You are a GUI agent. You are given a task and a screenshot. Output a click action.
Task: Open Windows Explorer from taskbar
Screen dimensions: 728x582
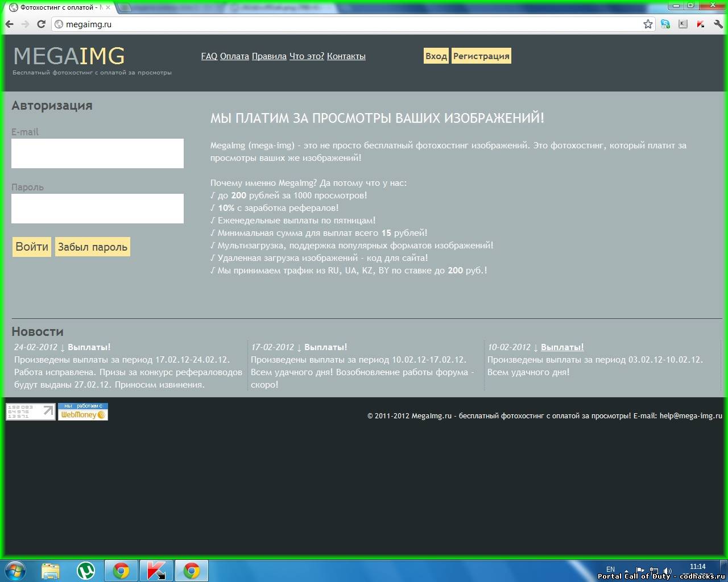[50, 571]
